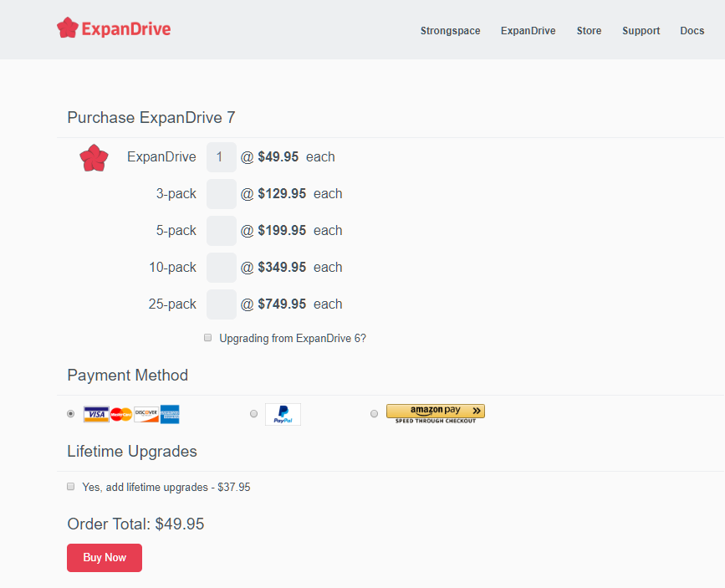Click the Order Total: $49.95 text
Screen dimensions: 725x588
[135, 524]
